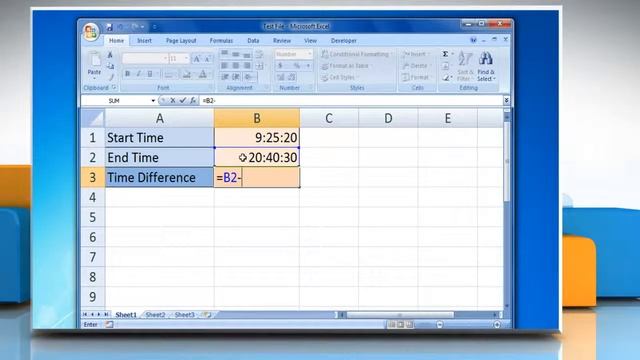Click the Increase Indent icon
The height and width of the screenshot is (360, 640).
pos(236,77)
